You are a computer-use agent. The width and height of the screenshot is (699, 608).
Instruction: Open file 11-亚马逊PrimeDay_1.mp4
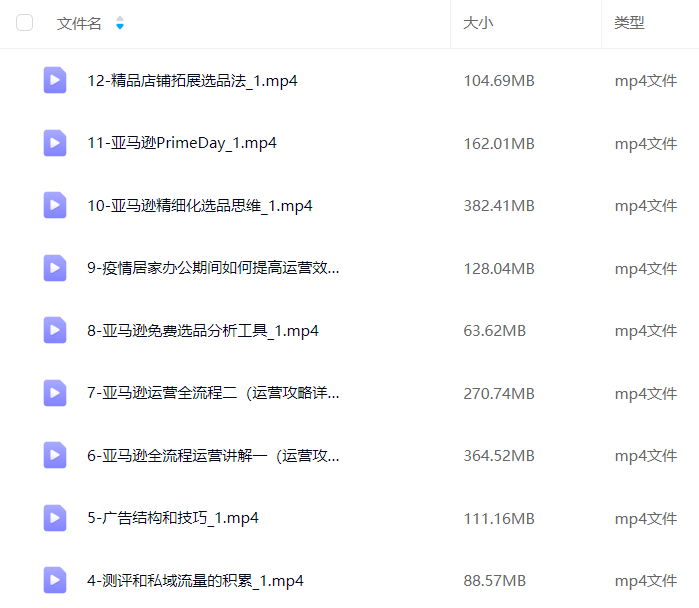182,144
